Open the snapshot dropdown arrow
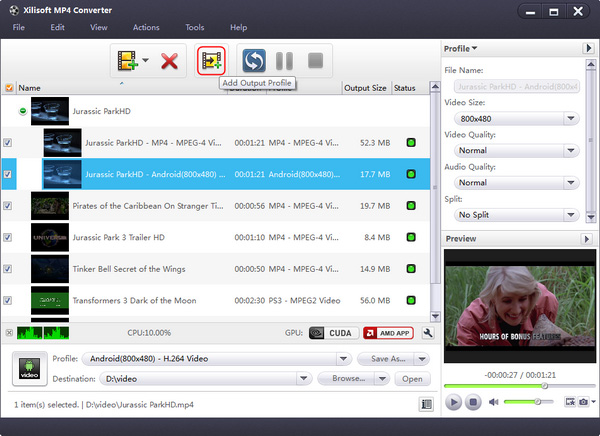The width and height of the screenshot is (600, 436). coord(593,402)
